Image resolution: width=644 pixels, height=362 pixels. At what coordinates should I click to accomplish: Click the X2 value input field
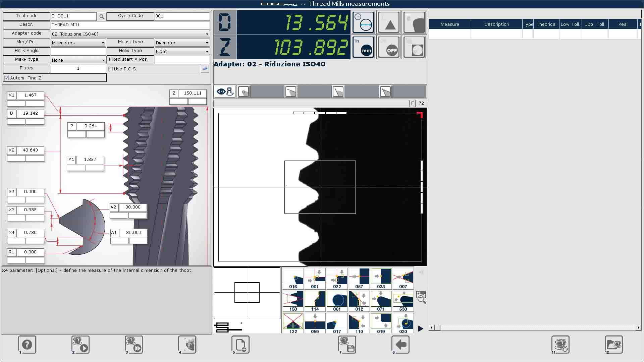30,150
